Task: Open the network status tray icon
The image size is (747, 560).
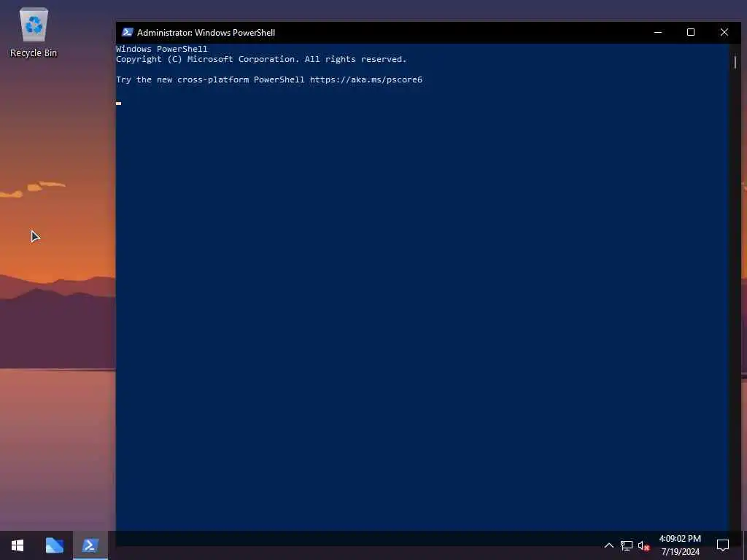Action: (x=627, y=545)
